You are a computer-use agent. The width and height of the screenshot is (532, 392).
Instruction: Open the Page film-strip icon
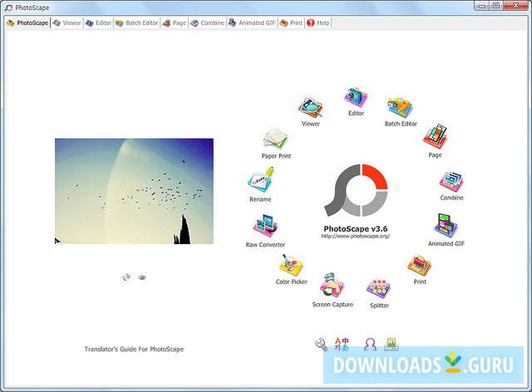click(x=435, y=137)
